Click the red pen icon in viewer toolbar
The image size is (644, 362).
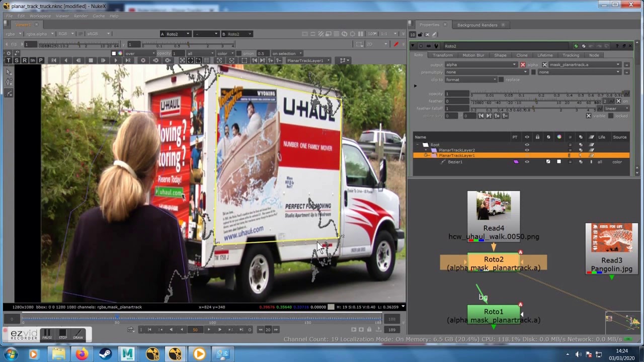coord(396,44)
